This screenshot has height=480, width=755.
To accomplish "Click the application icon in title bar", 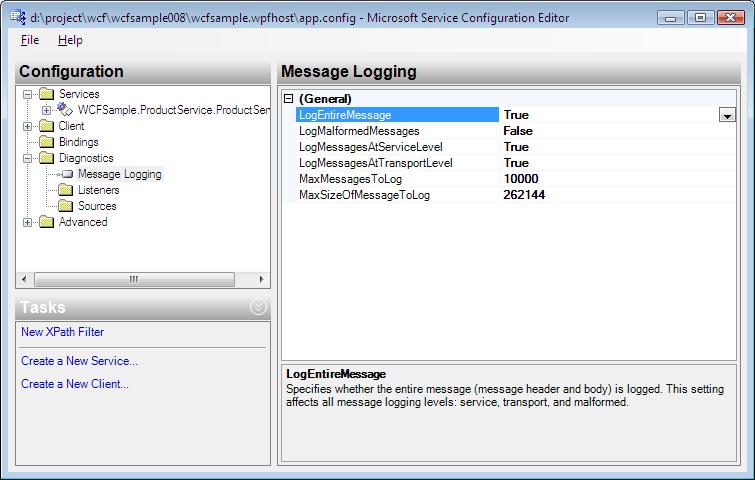I will [18, 17].
